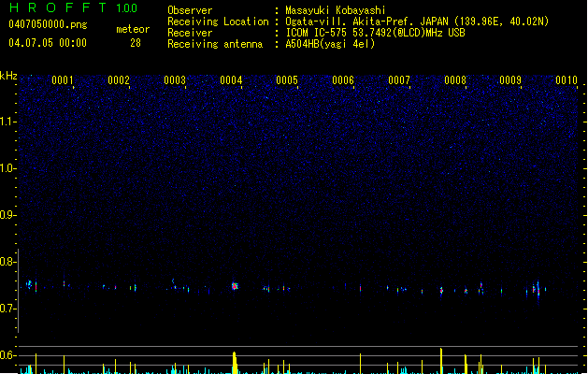Click the 0.9 frequency axis label
Screen dimensions: 588x374
(x=7, y=215)
